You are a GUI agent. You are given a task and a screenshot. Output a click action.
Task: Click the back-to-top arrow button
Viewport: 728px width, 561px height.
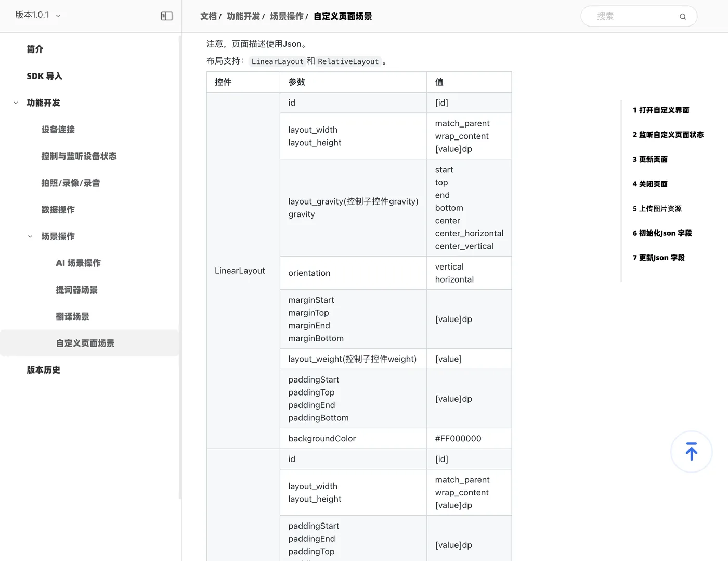[691, 452]
